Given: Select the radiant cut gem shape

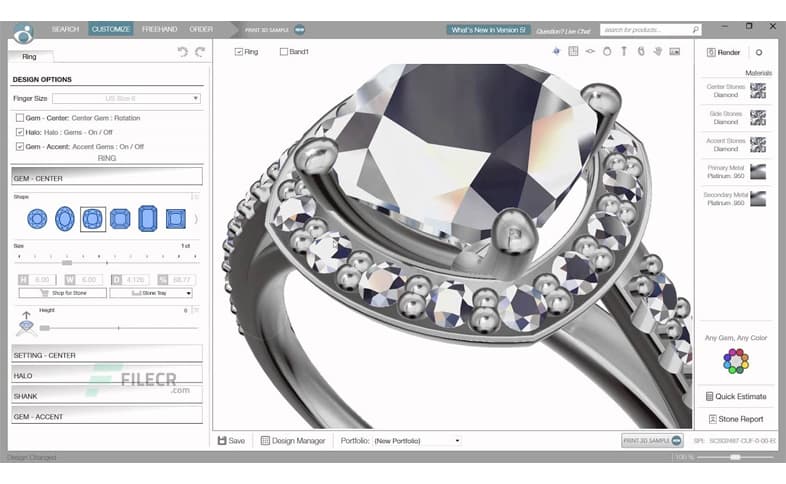Looking at the screenshot, I should tap(120, 219).
